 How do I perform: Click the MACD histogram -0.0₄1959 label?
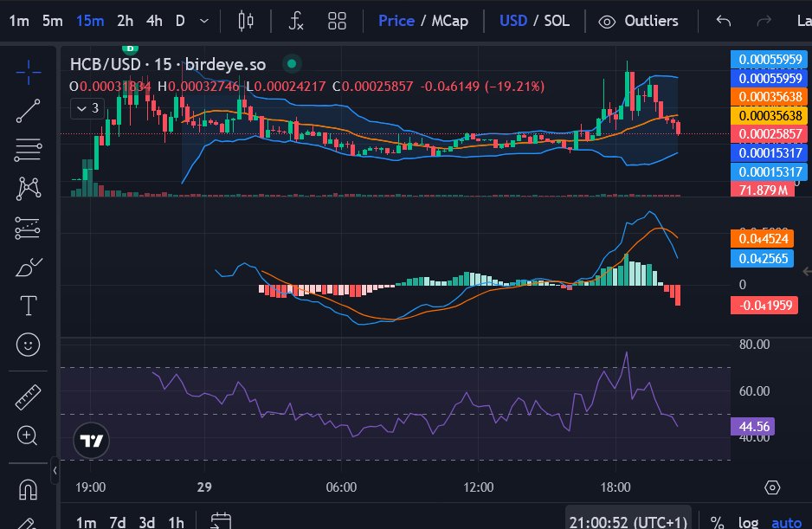click(x=764, y=305)
